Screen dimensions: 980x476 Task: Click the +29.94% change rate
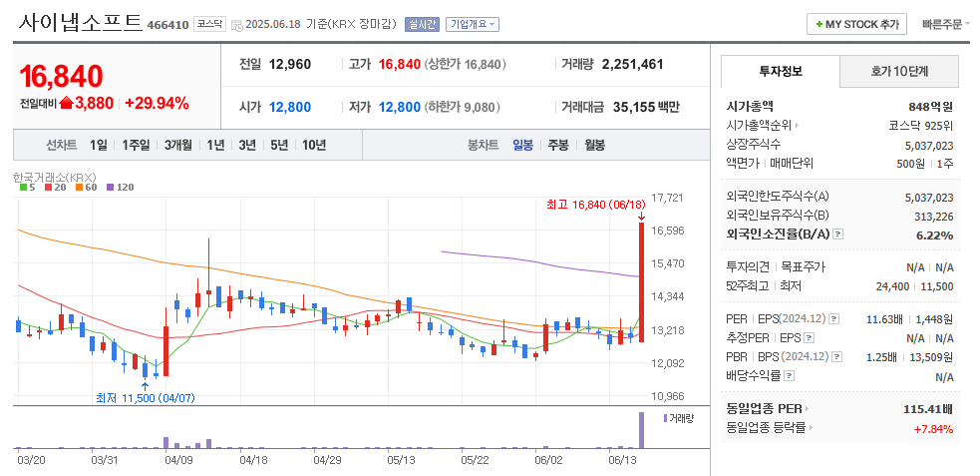coord(157,104)
